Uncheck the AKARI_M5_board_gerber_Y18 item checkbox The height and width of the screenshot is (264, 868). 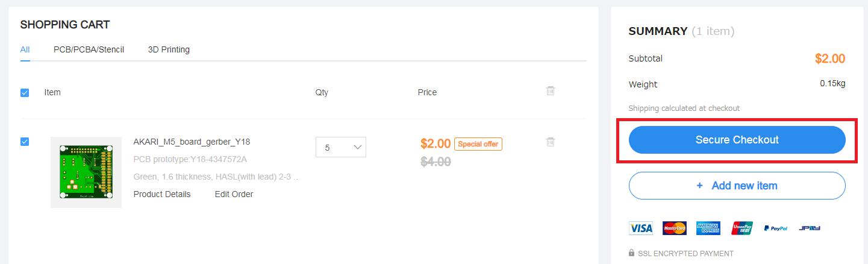click(x=25, y=142)
